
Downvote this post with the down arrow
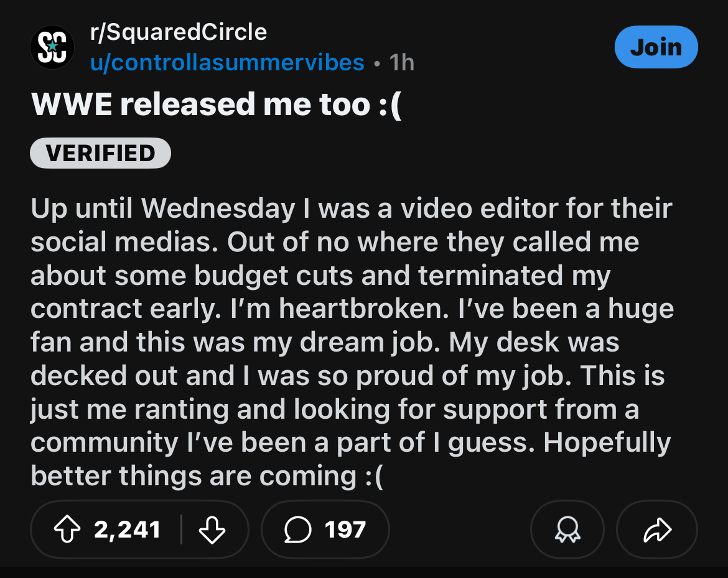click(213, 529)
